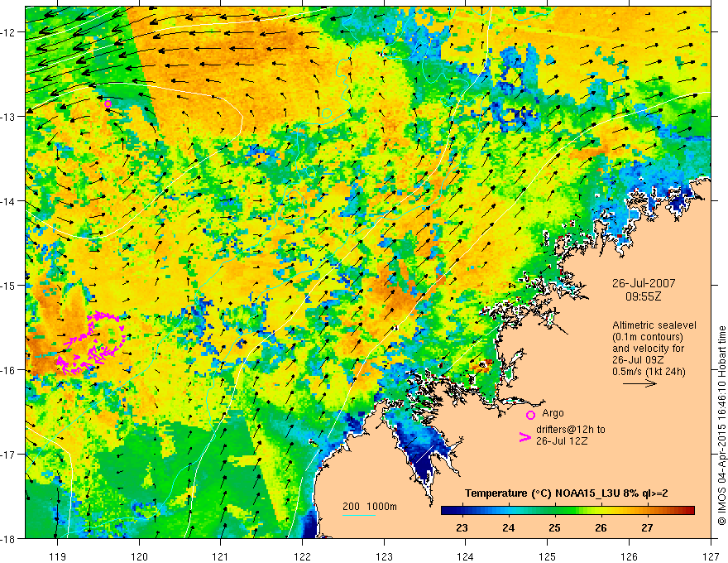Click longitude axis label 120
The height and width of the screenshot is (563, 728).
click(139, 556)
